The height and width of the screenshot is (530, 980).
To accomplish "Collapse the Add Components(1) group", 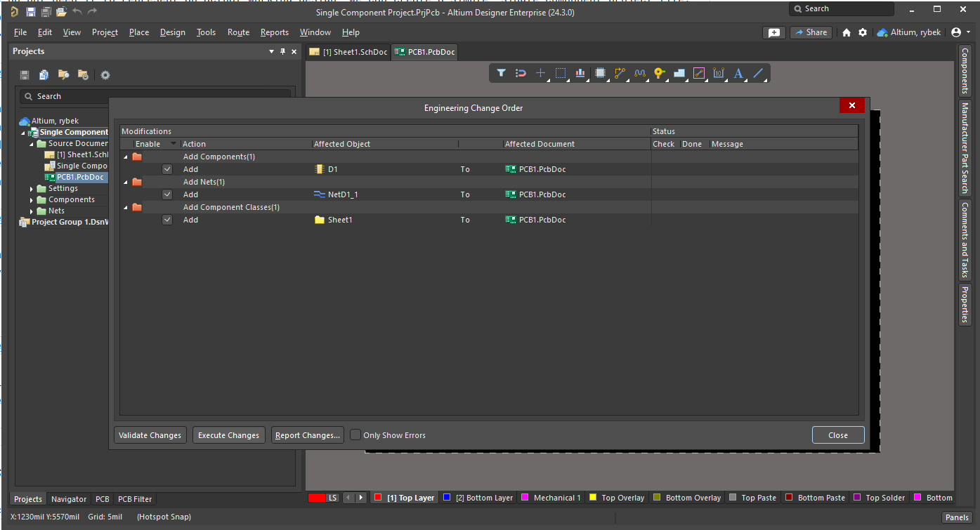I will pyautogui.click(x=126, y=157).
